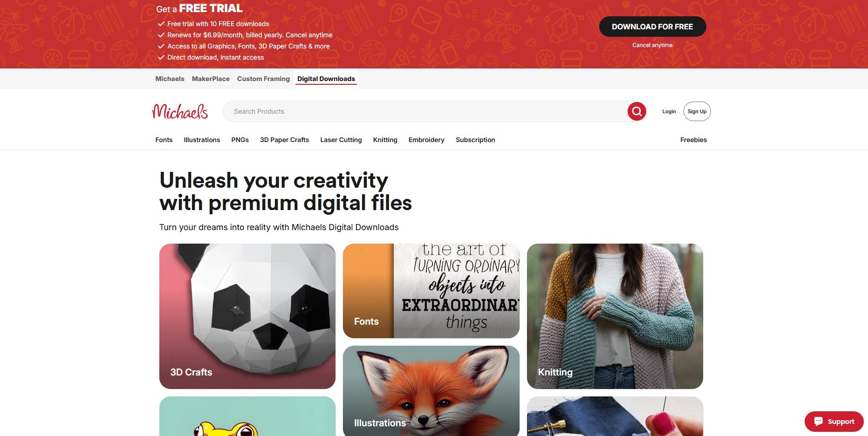The image size is (868, 436).
Task: Open the Login link
Action: click(x=669, y=111)
